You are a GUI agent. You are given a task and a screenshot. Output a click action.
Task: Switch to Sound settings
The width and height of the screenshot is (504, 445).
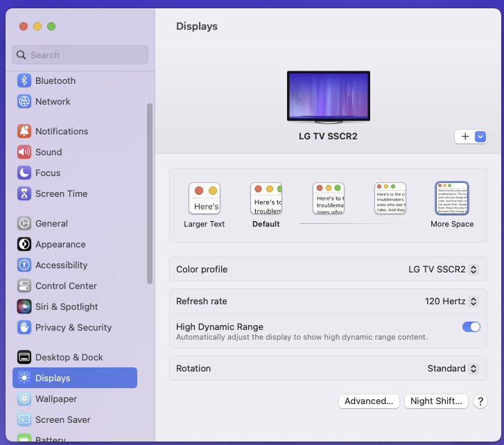coord(75,152)
